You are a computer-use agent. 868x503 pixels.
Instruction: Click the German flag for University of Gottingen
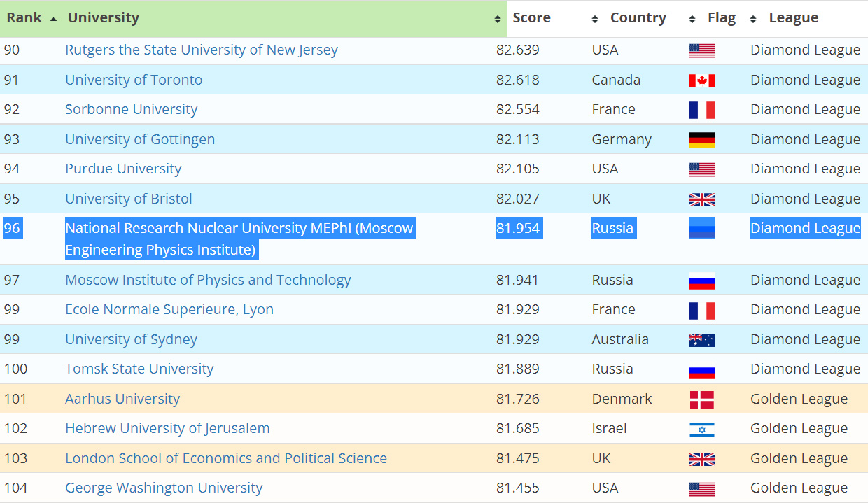point(701,140)
